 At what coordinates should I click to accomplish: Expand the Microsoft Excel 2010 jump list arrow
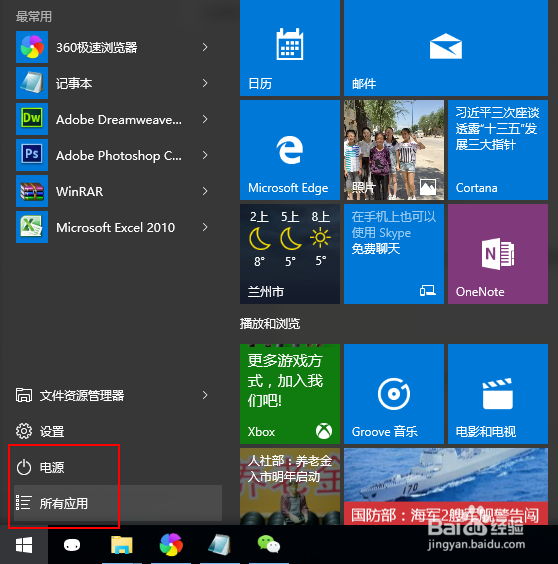click(205, 227)
